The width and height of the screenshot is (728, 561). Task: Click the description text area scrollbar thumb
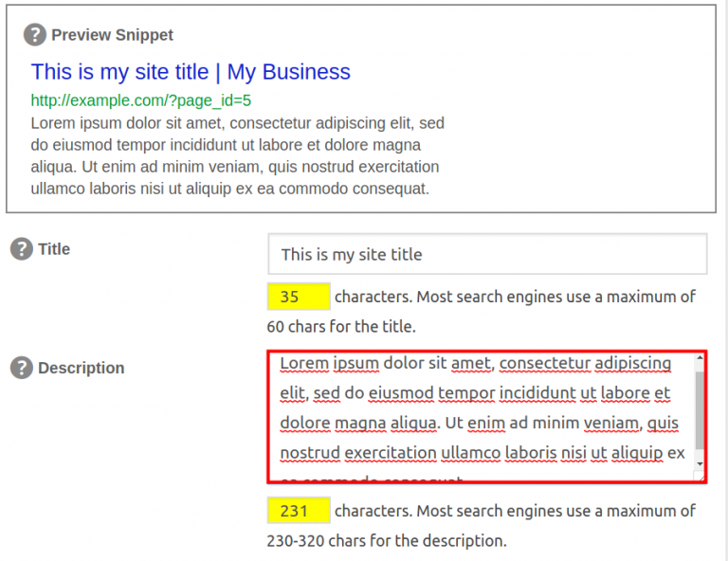700,407
